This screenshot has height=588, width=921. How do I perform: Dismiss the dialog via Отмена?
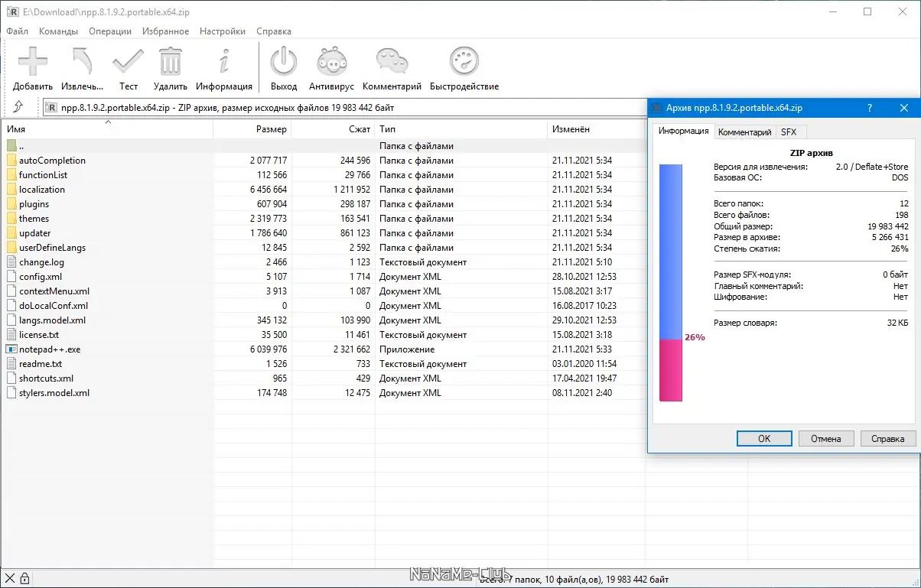coord(826,438)
